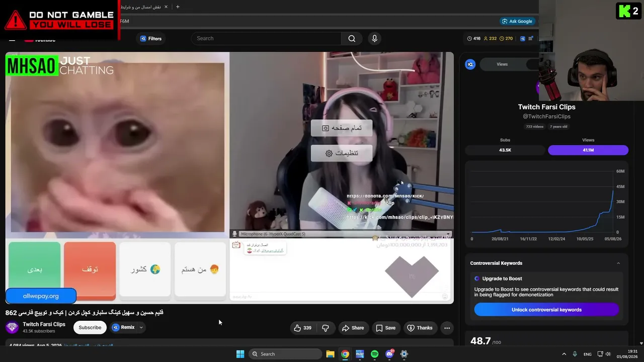The image size is (644, 362).
Task: Open File Explorer from taskbar
Action: coord(330,354)
